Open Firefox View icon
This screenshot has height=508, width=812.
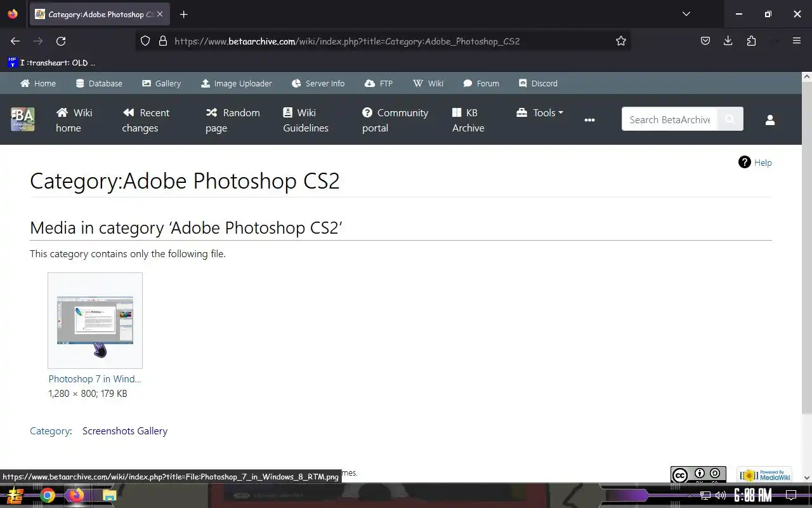click(13, 14)
